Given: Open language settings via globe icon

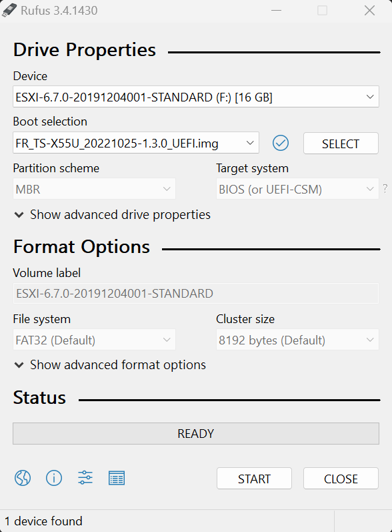Looking at the screenshot, I should (23, 478).
